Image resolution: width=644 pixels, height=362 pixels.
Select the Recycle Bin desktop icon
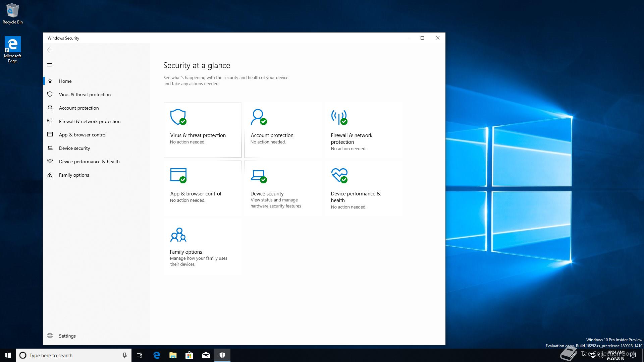[13, 14]
